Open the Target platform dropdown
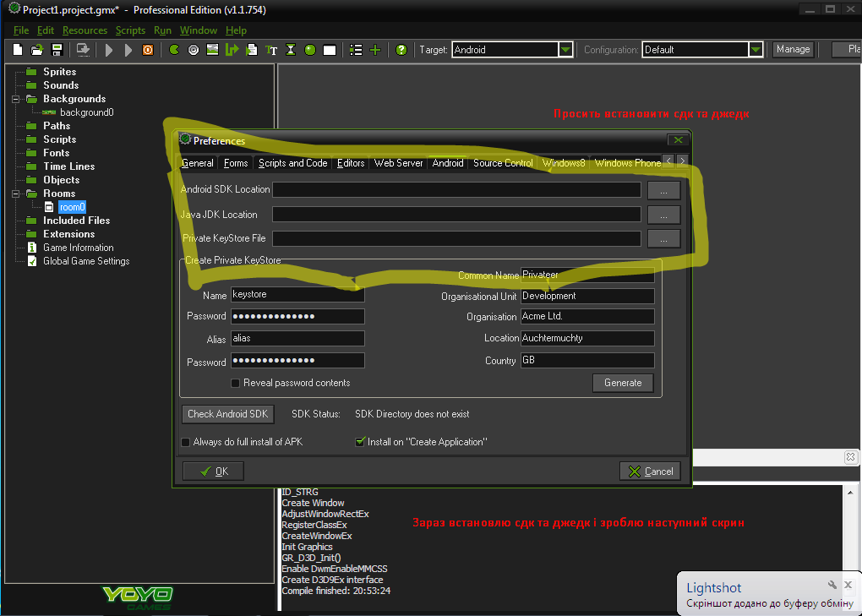The width and height of the screenshot is (862, 616). click(x=565, y=50)
